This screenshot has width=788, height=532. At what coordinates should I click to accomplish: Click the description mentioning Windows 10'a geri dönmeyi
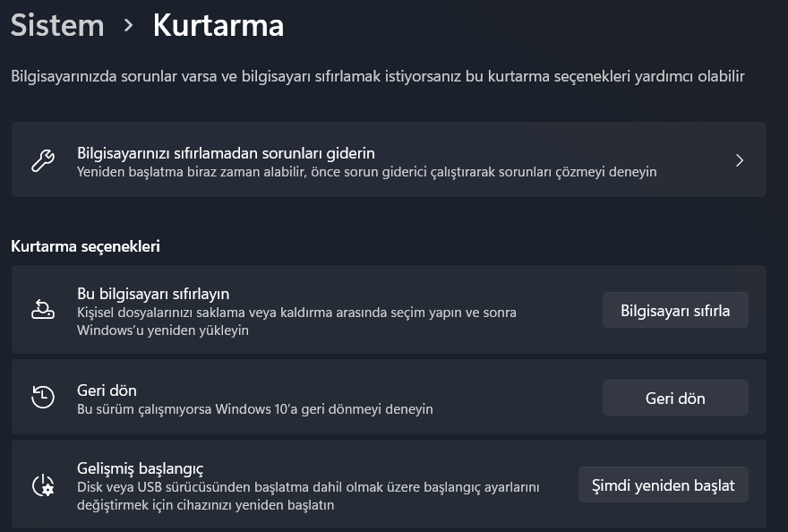pyautogui.click(x=255, y=409)
